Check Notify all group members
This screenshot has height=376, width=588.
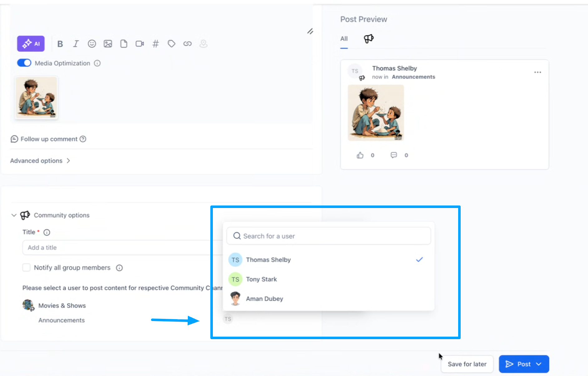pos(27,268)
